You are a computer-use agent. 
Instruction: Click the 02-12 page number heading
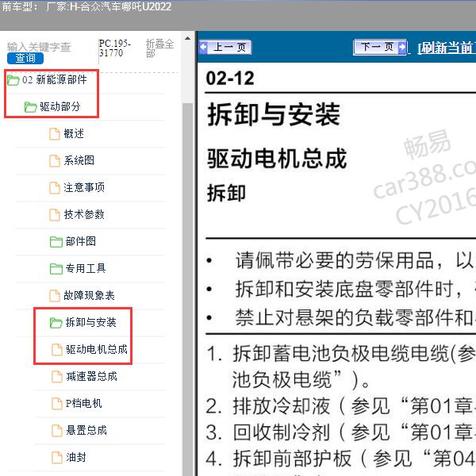(230, 78)
